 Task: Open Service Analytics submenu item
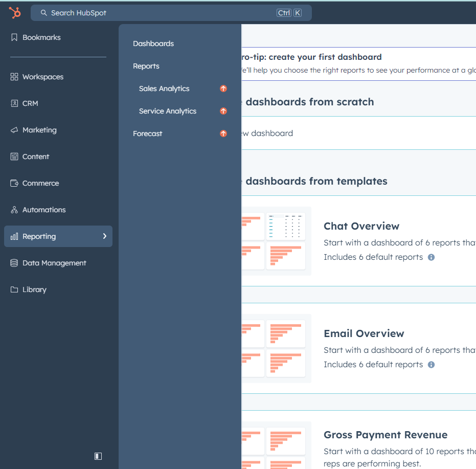coord(168,111)
